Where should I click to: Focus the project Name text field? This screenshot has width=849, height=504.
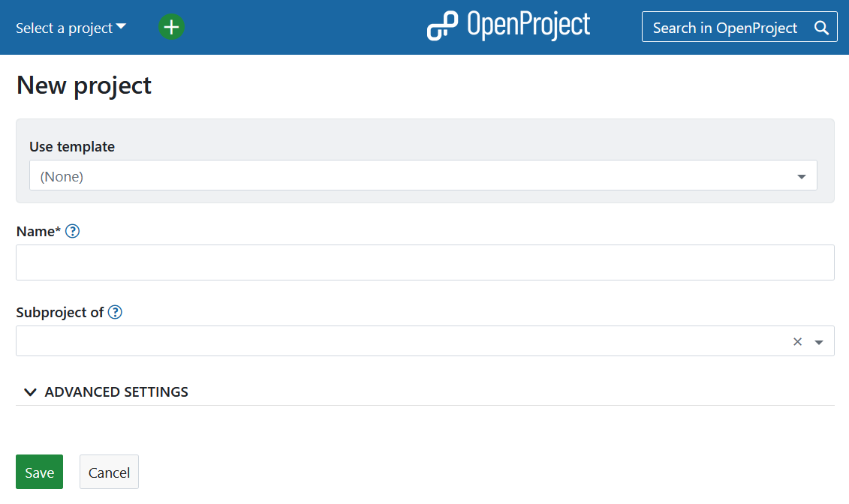425,262
